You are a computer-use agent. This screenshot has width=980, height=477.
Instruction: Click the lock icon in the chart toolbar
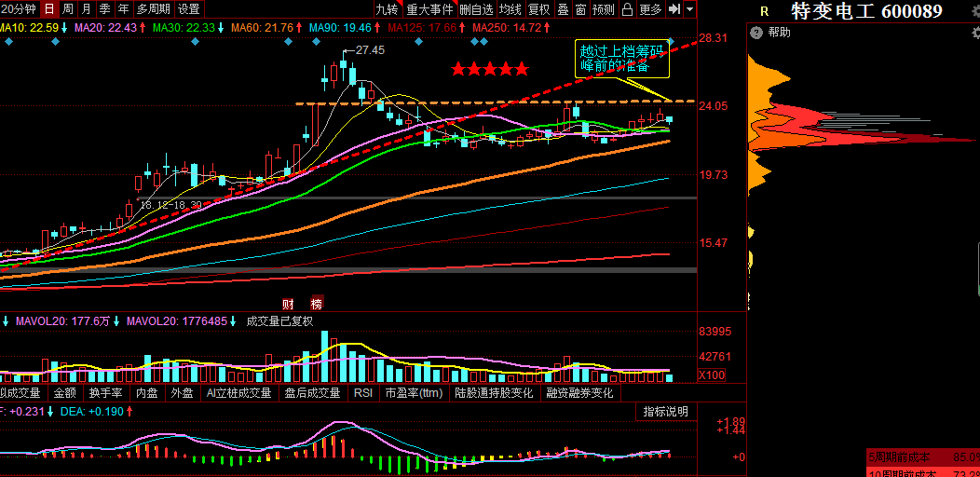click(x=627, y=8)
